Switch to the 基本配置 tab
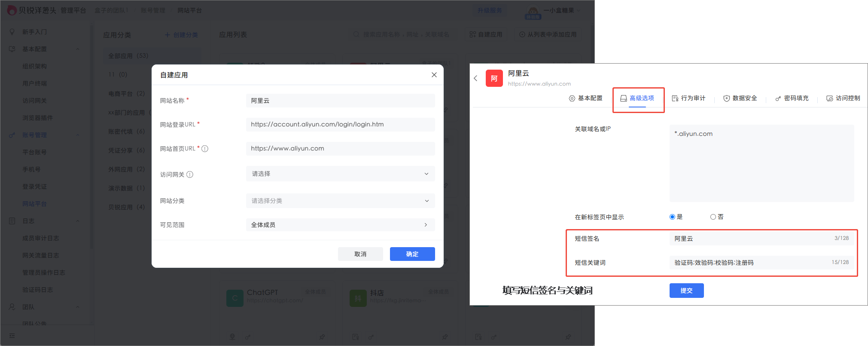Image resolution: width=868 pixels, height=346 pixels. pyautogui.click(x=585, y=98)
